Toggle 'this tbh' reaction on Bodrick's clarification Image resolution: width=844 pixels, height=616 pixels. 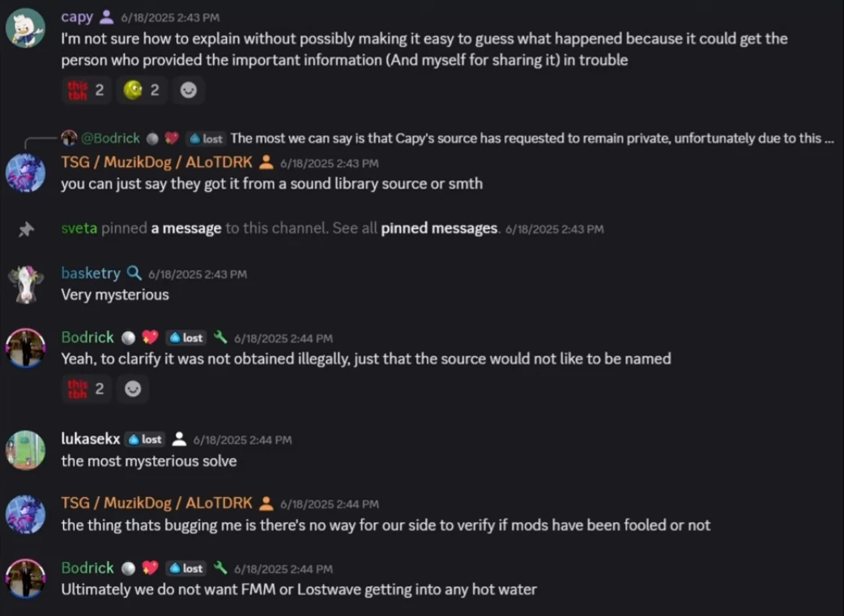[87, 389]
